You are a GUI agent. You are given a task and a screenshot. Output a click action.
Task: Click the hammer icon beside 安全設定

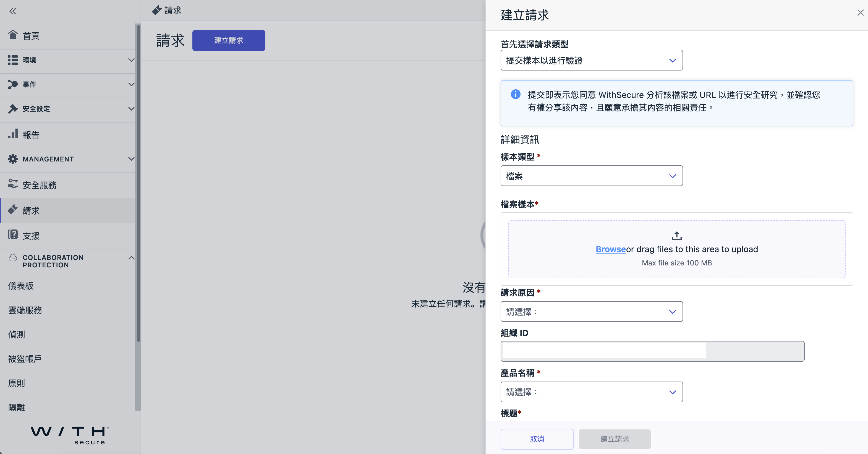point(13,109)
